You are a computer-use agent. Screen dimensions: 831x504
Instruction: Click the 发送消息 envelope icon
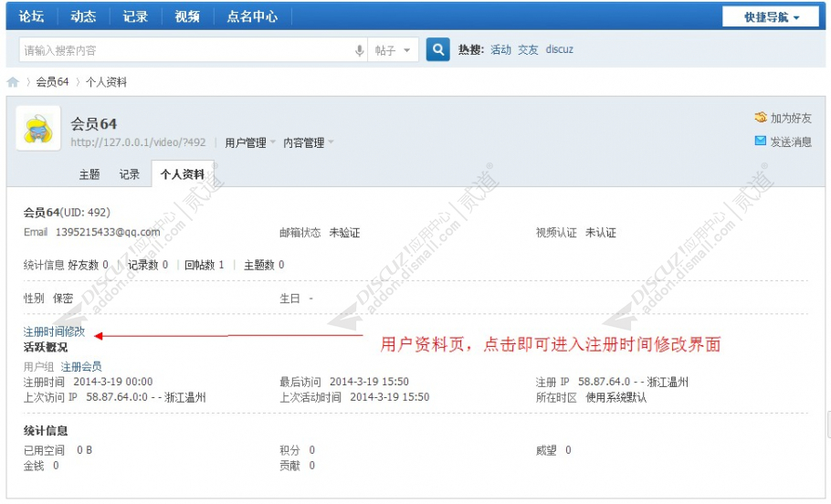point(761,141)
